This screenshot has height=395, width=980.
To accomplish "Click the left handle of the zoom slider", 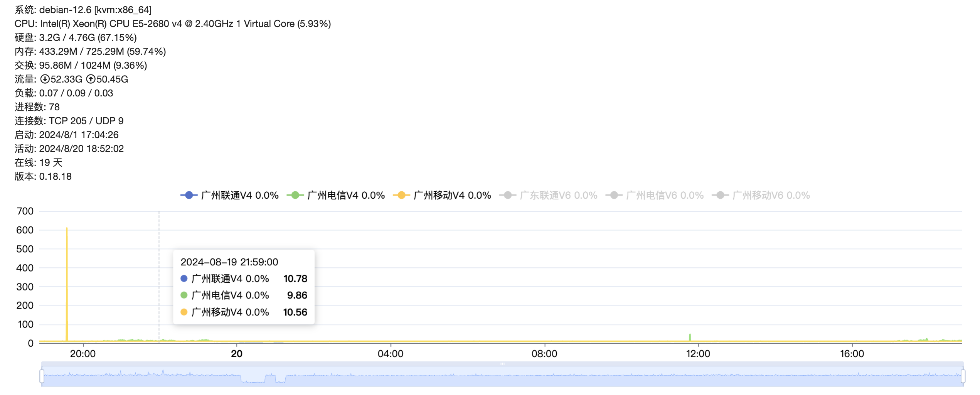I will click(x=42, y=376).
